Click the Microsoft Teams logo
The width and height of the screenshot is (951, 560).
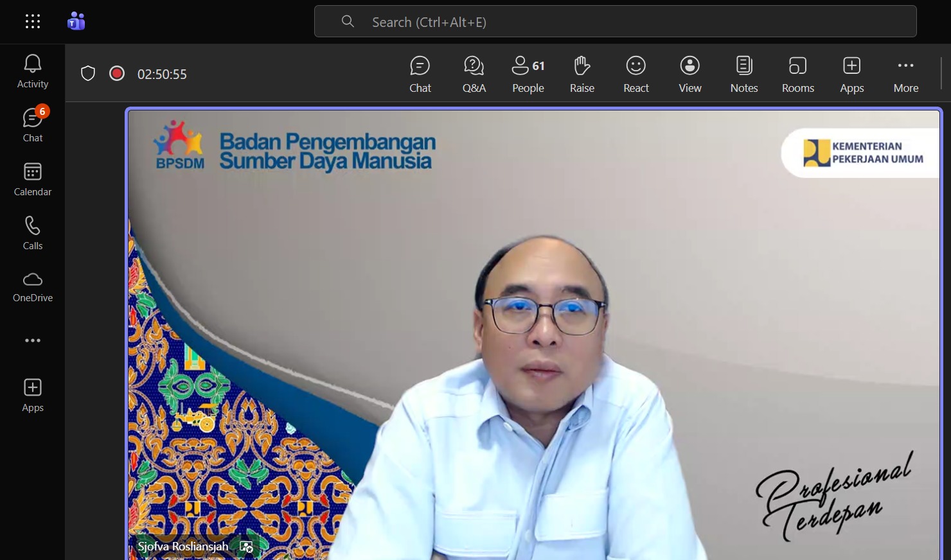point(76,22)
